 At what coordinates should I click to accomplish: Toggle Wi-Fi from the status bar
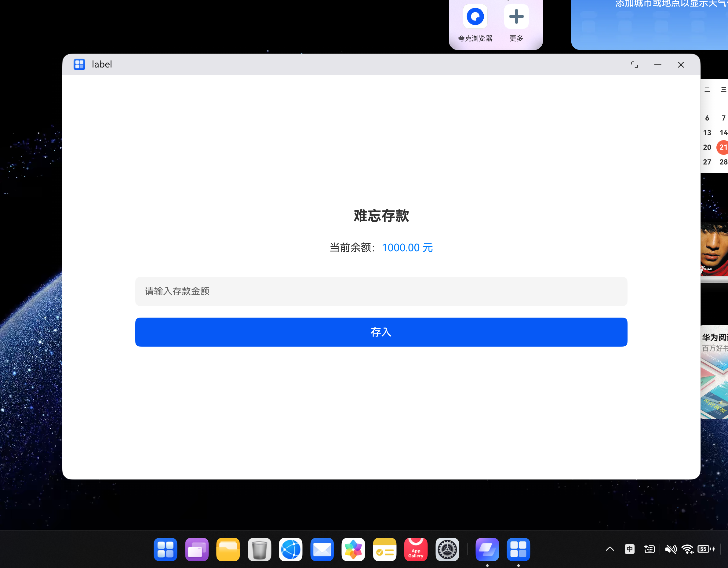[x=687, y=549]
